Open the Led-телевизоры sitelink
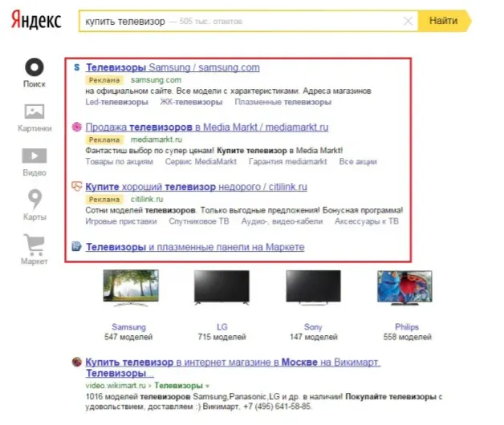This screenshot has width=504, height=425. tap(116, 102)
